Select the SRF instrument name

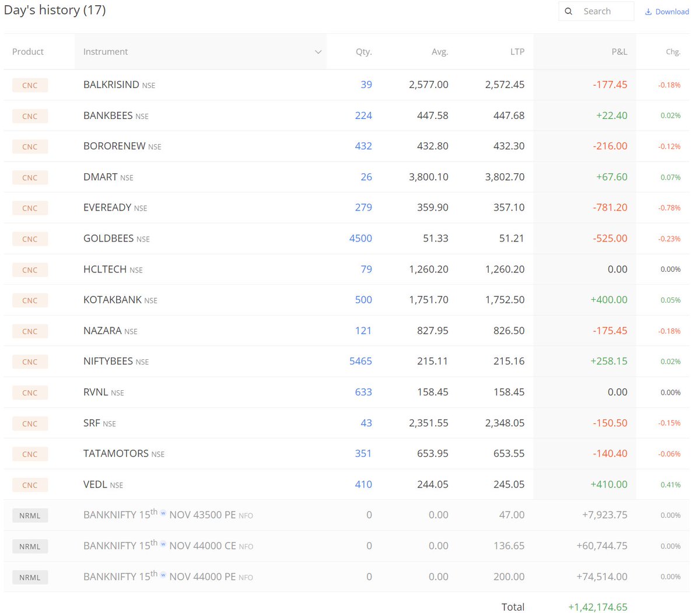pyautogui.click(x=92, y=423)
